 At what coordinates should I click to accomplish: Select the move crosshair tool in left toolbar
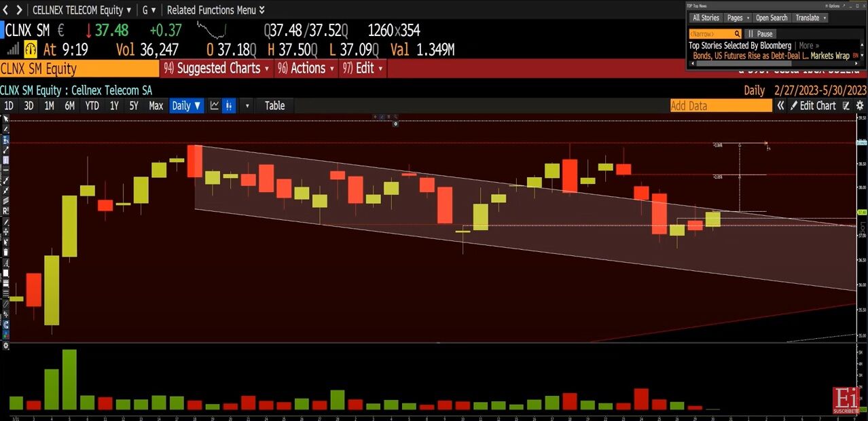pos(6,232)
